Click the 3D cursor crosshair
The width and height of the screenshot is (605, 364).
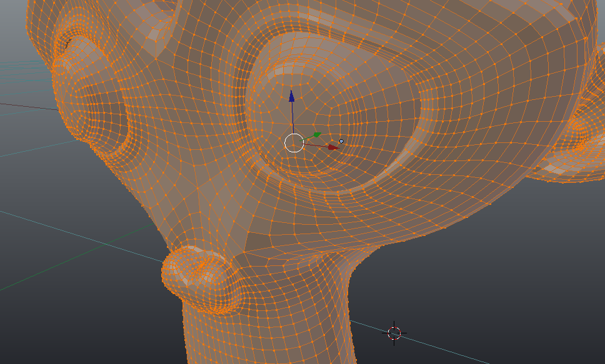[394, 333]
